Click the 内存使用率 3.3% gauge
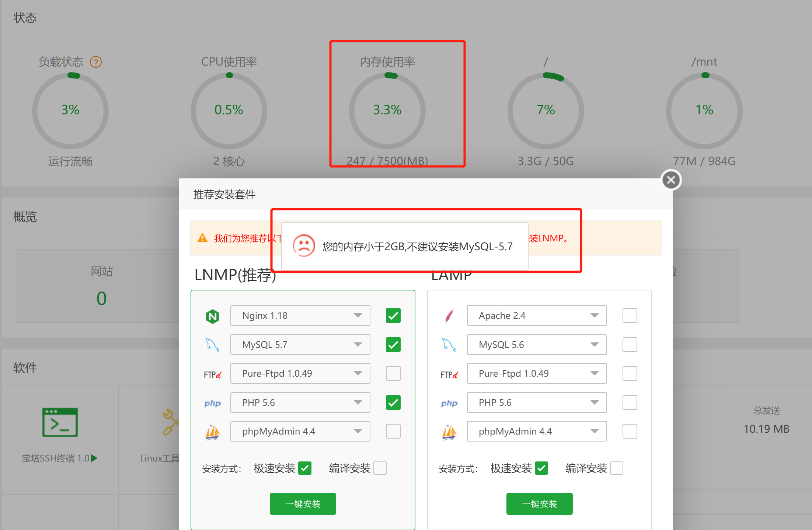The width and height of the screenshot is (812, 530). [387, 111]
